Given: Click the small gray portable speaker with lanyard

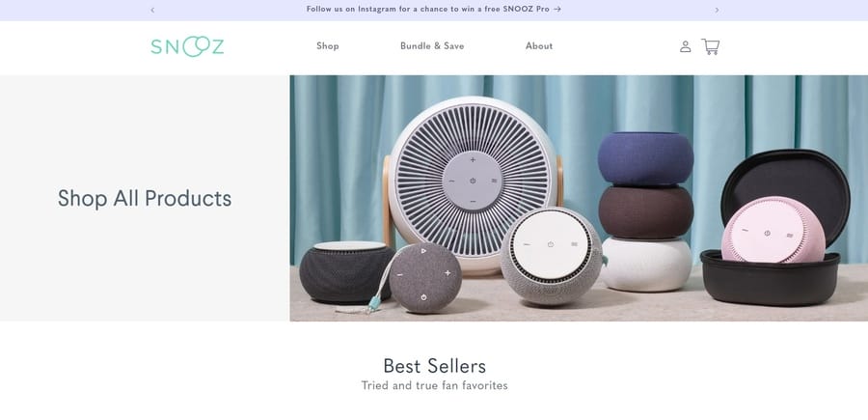Looking at the screenshot, I should [x=424, y=278].
